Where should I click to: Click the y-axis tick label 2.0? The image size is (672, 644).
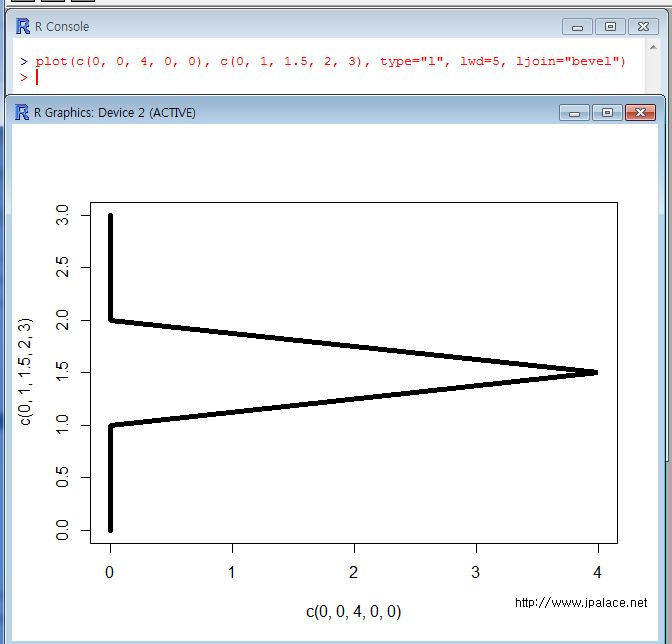(x=63, y=320)
